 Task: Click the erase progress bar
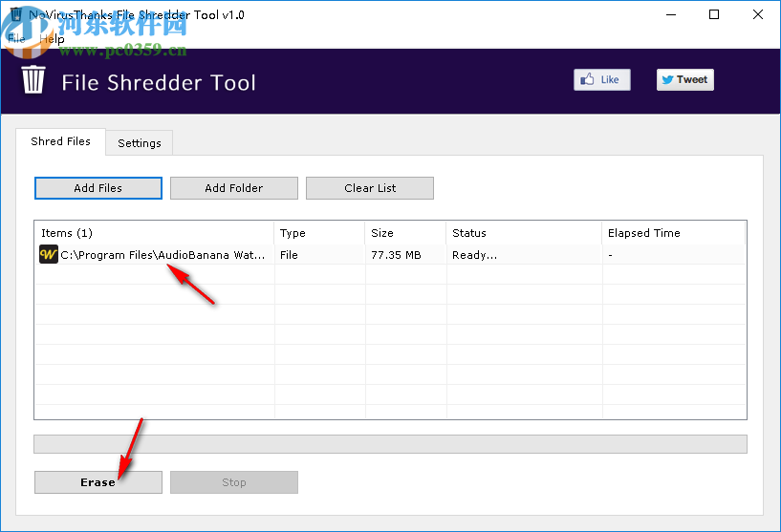coord(390,444)
